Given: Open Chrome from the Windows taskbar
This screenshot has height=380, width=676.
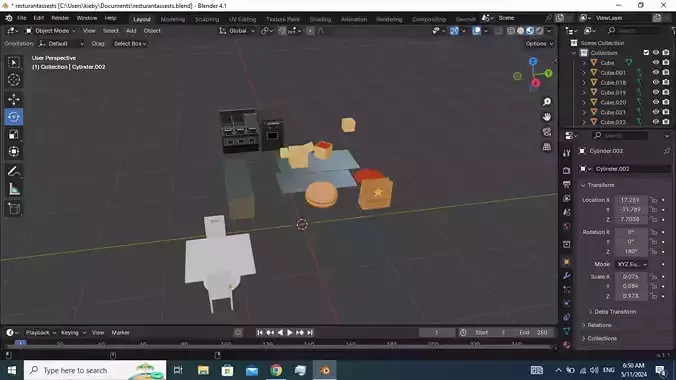Looking at the screenshot, I should [x=276, y=370].
